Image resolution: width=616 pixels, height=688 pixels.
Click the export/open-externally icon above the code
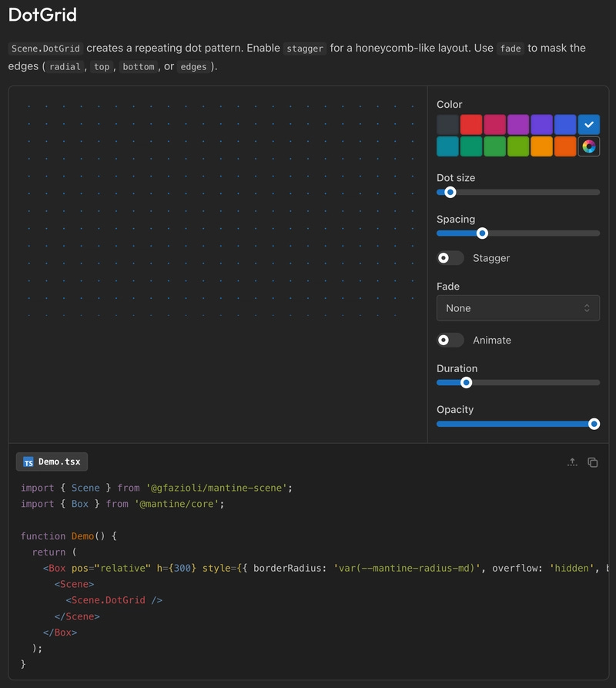coord(572,462)
